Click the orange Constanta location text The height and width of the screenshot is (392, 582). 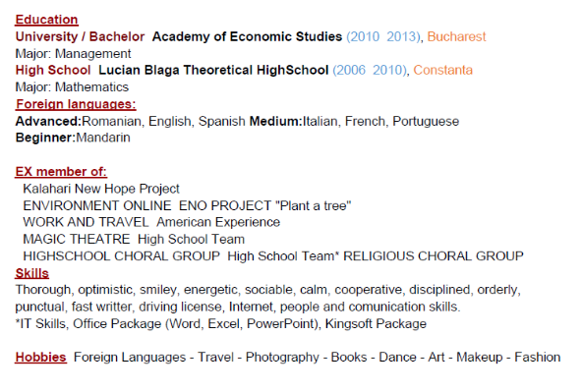click(442, 70)
